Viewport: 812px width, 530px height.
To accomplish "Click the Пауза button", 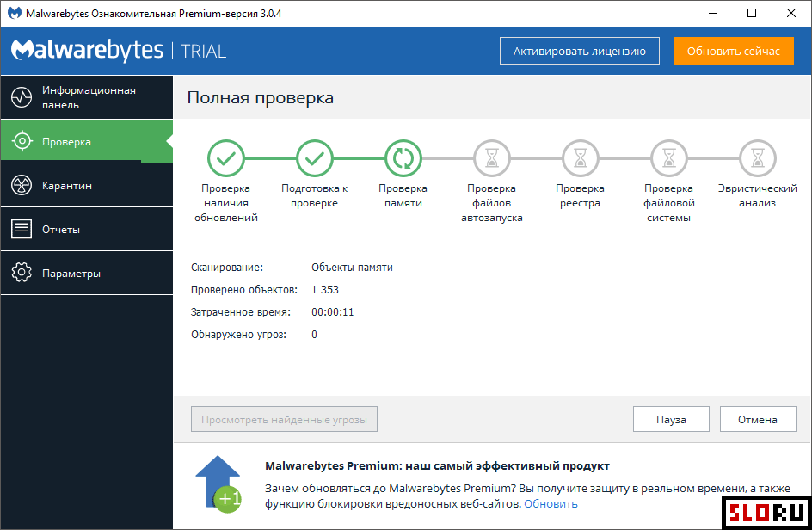I will coord(671,419).
